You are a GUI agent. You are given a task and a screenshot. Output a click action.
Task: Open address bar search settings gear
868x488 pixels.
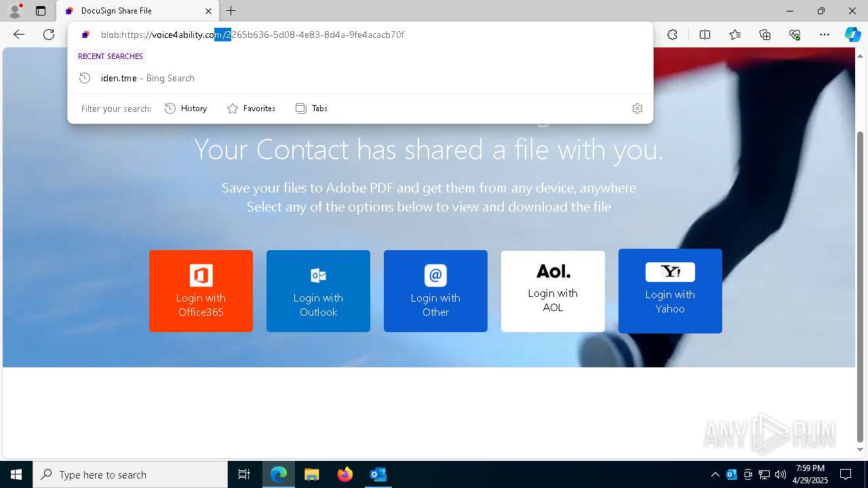(637, 108)
